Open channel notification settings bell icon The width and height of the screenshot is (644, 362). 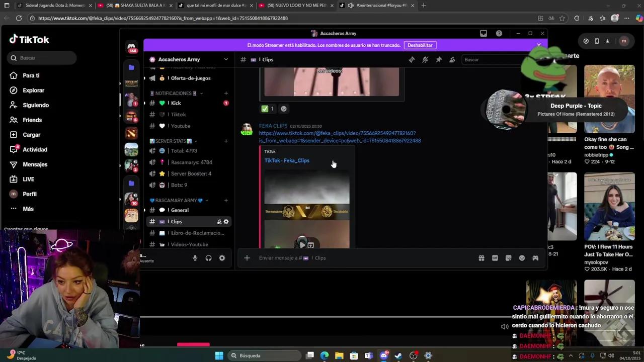[x=425, y=60]
